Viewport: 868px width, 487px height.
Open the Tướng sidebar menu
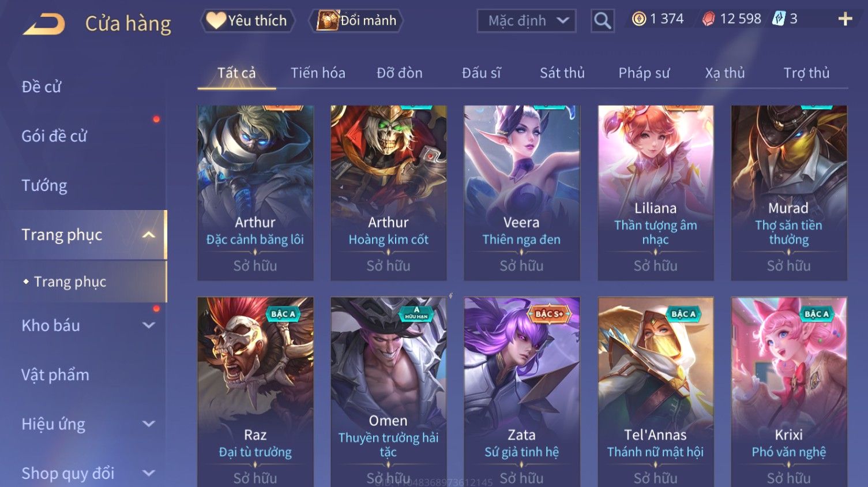coord(44,186)
